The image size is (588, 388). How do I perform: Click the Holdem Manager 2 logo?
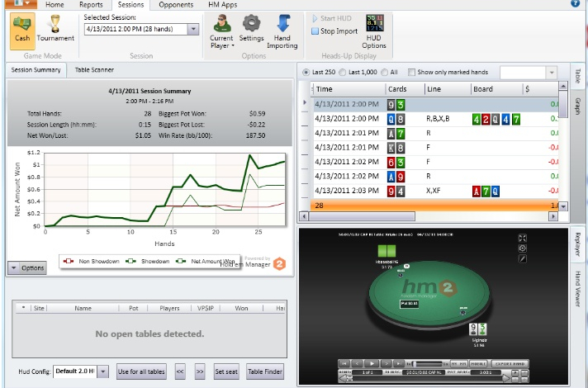[279, 264]
